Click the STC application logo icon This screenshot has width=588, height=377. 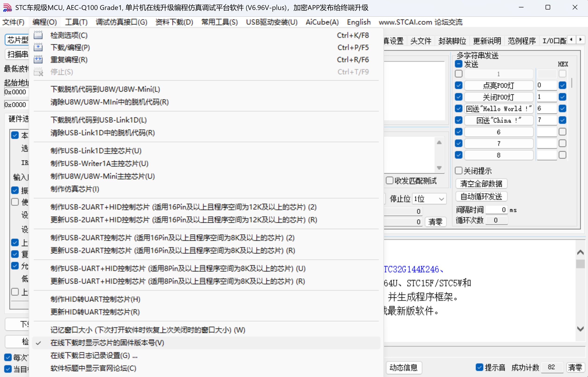coord(7,8)
